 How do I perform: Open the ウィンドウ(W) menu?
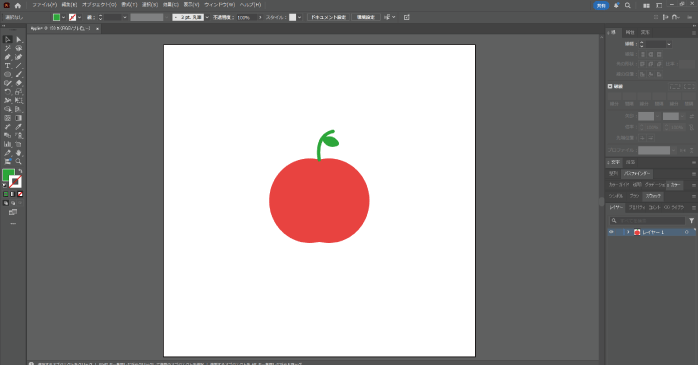click(x=219, y=5)
